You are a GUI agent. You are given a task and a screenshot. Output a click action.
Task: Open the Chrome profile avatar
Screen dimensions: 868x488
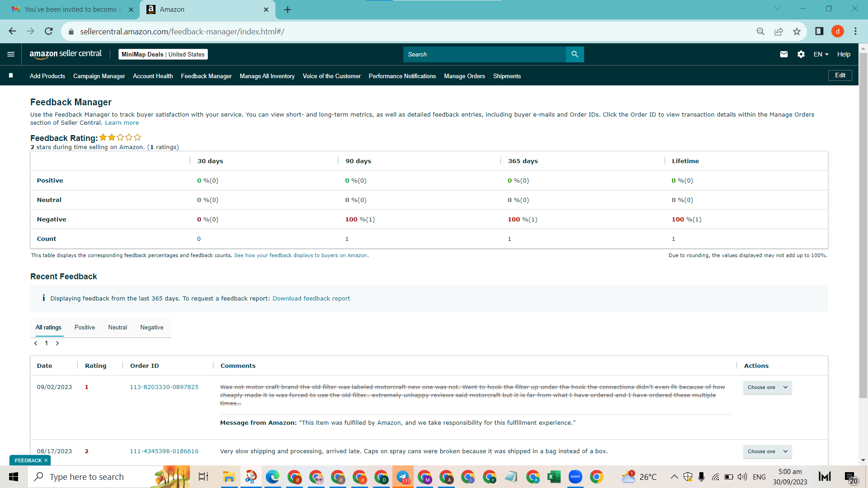(x=838, y=31)
